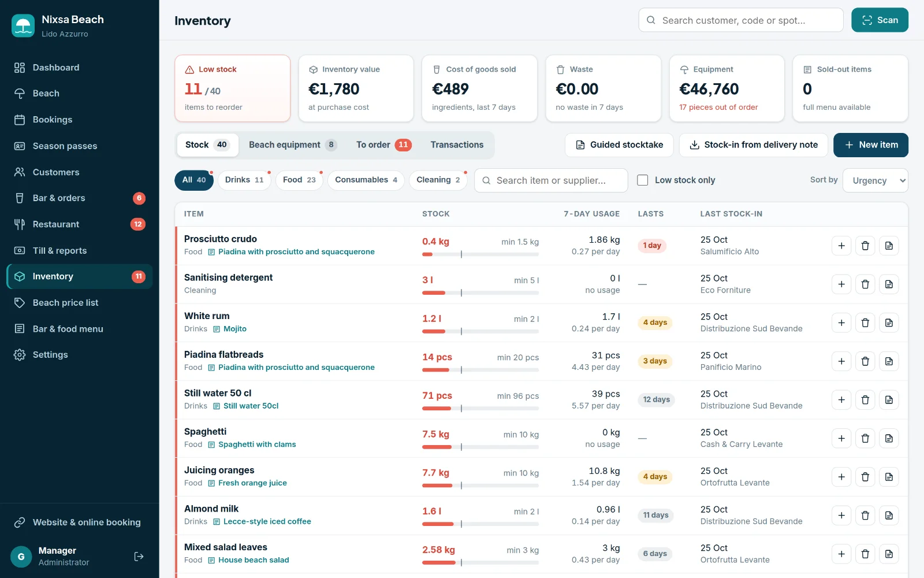
Task: Open Settings from the sidebar
Action: point(80,355)
